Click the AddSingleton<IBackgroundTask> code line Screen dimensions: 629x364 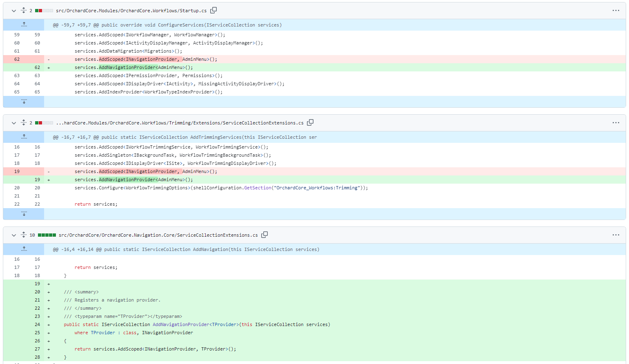click(x=173, y=155)
